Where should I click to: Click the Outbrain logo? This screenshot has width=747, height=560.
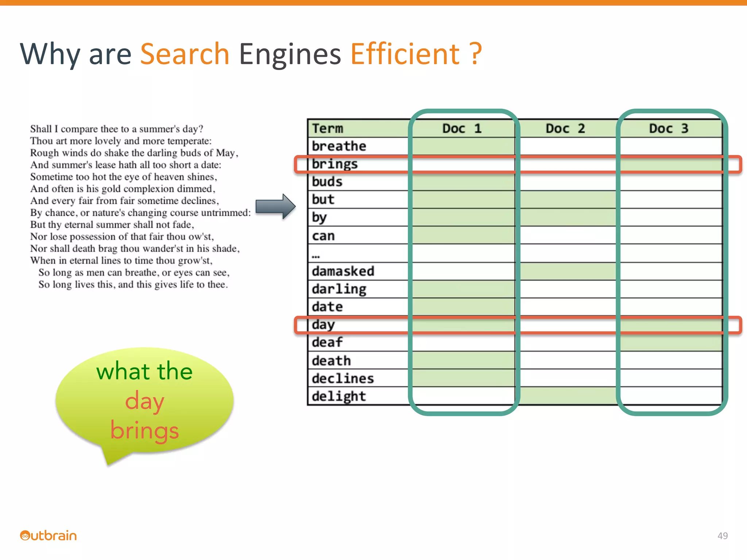tap(49, 536)
